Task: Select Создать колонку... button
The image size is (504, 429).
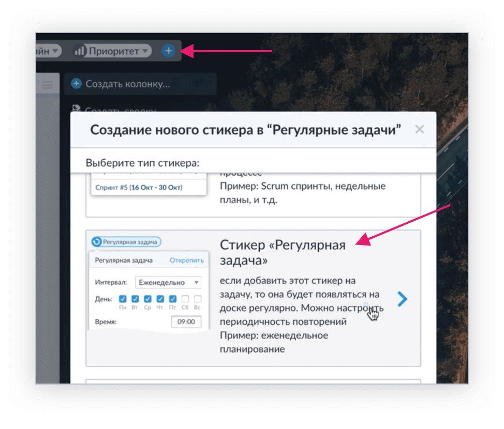Action: [x=140, y=84]
